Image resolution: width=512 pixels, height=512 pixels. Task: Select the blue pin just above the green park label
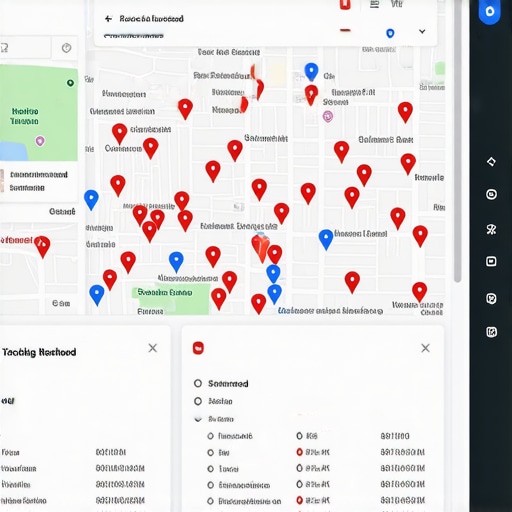(176, 262)
